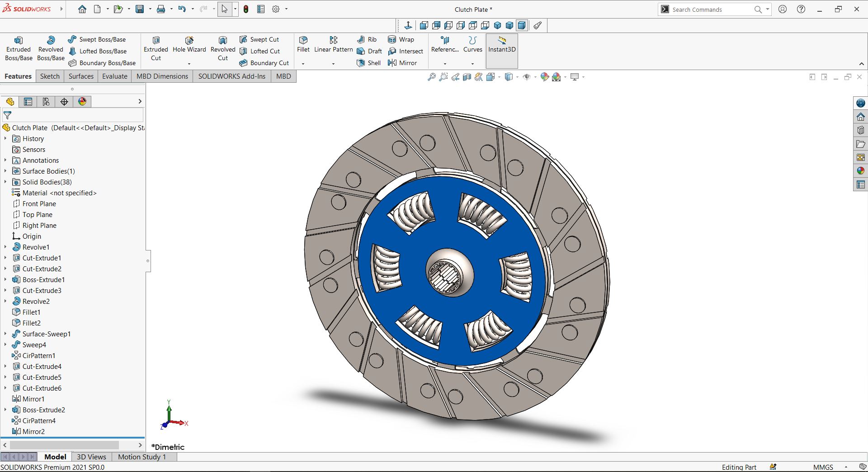
Task: Switch to the Sketch tab
Action: pyautogui.click(x=50, y=76)
